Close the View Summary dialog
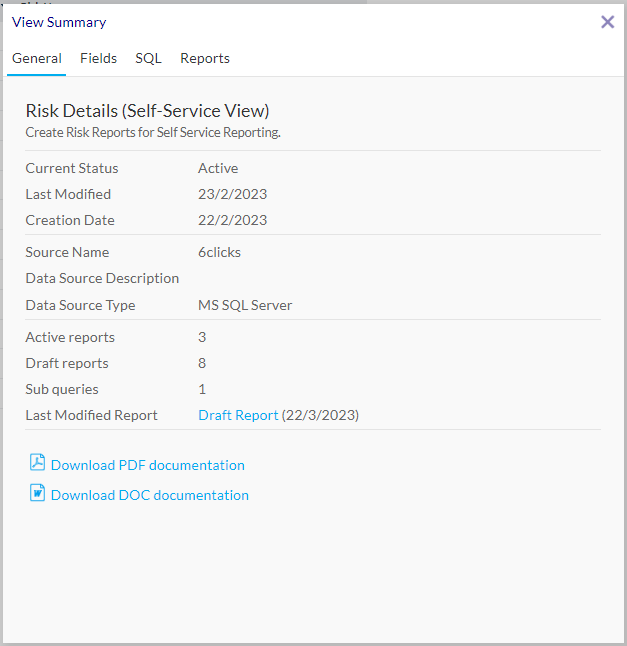The image size is (627, 646). pyautogui.click(x=607, y=22)
